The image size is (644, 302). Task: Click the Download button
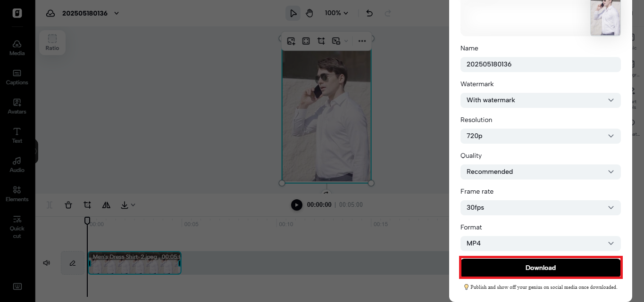(540, 267)
